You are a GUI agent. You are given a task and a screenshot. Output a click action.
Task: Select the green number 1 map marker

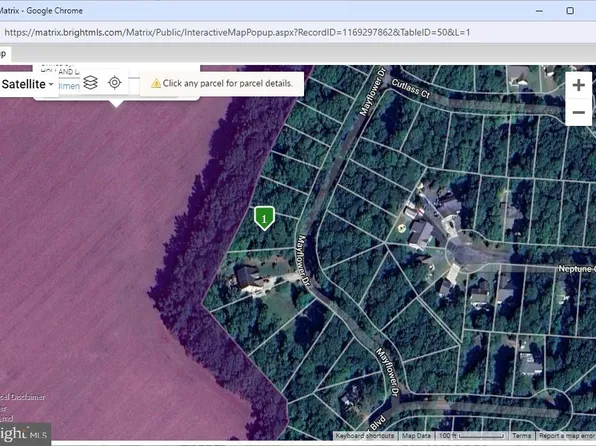(x=264, y=218)
